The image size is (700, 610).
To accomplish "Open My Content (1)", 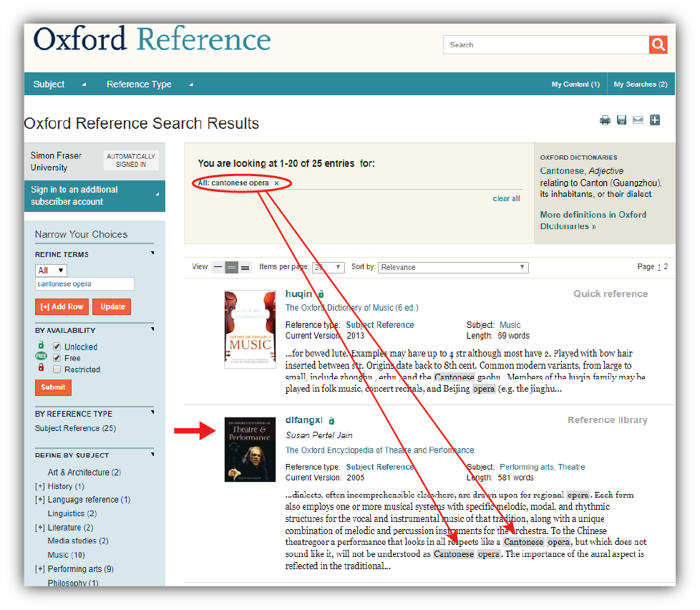I will (575, 84).
